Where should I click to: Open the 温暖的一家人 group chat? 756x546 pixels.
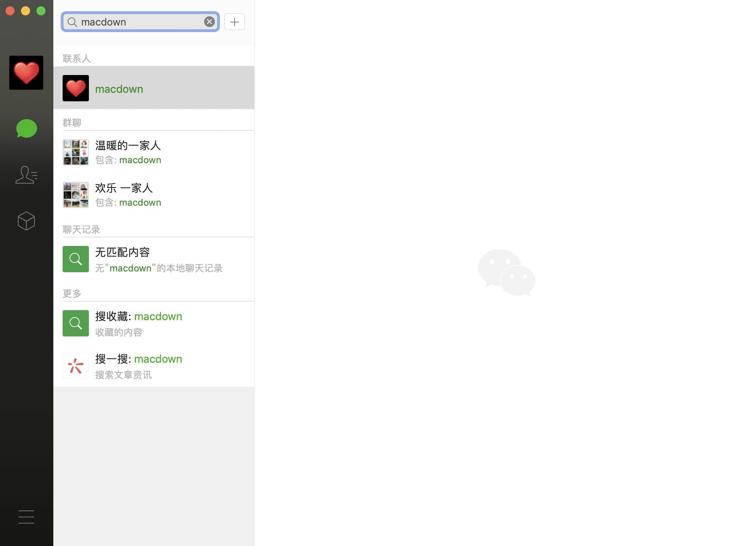[x=154, y=152]
